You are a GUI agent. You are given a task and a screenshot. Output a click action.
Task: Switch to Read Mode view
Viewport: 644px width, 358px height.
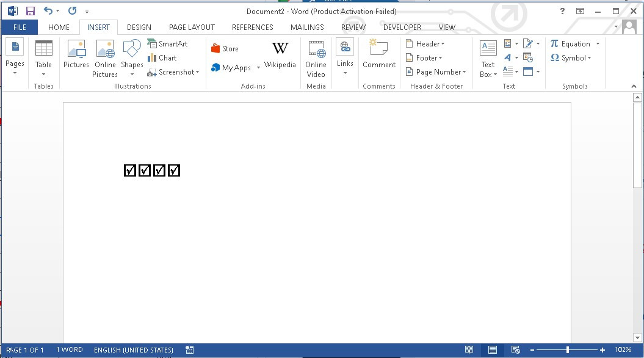coord(469,350)
